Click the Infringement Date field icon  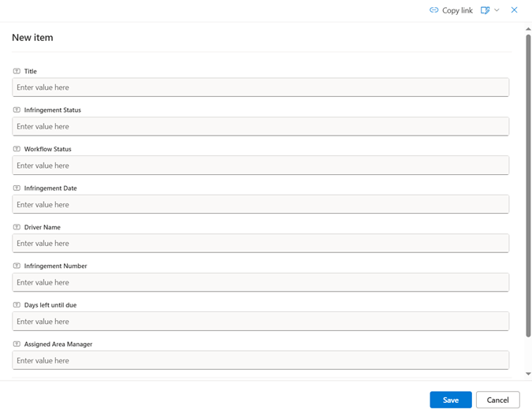pos(17,188)
